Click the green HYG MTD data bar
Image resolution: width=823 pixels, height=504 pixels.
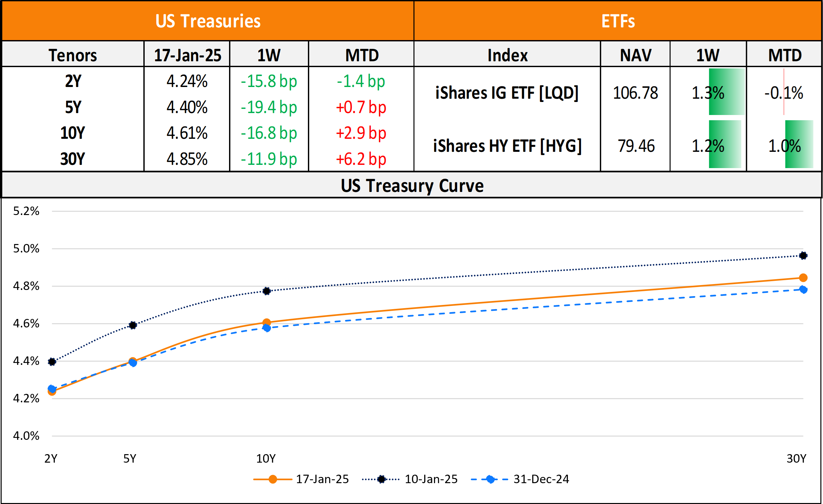click(799, 144)
